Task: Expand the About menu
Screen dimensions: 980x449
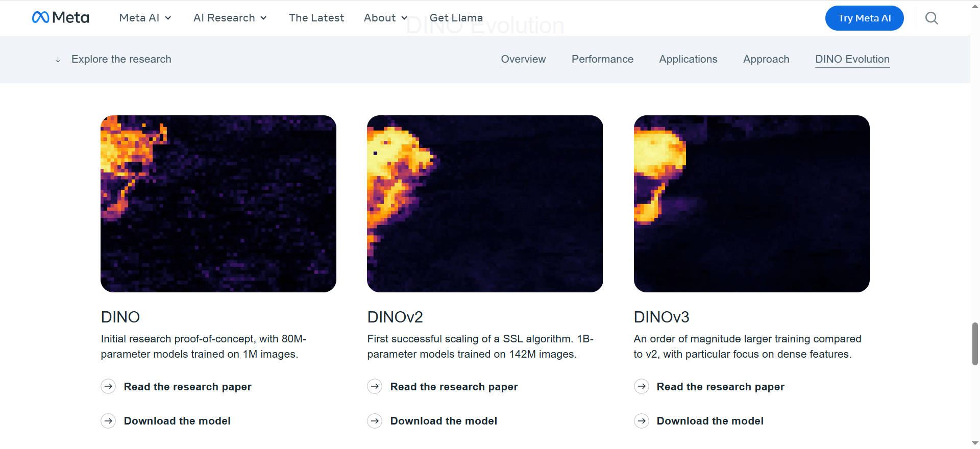Action: click(x=385, y=18)
